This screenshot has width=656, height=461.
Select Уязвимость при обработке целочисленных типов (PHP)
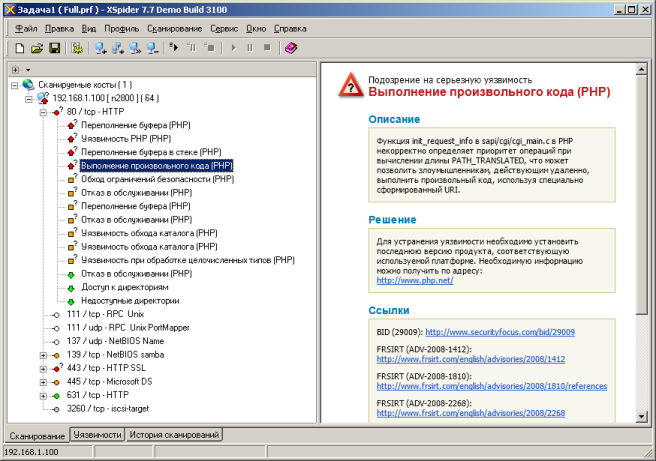(x=188, y=260)
